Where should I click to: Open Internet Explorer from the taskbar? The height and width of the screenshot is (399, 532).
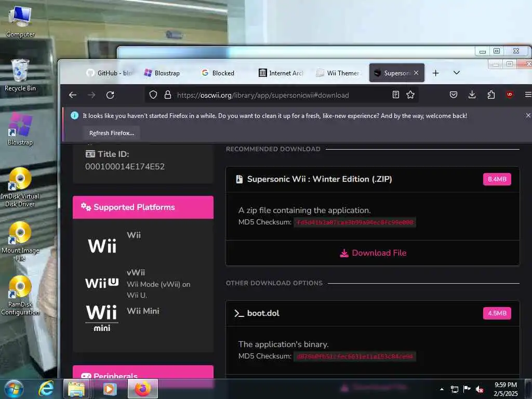(46, 389)
